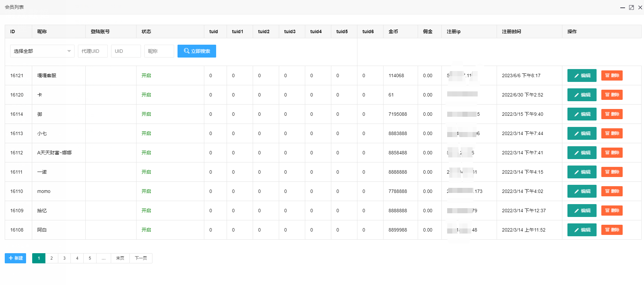Screen dimensions: 644x285
Task: Open the pagination ellipsis for more pages
Action: pos(104,258)
